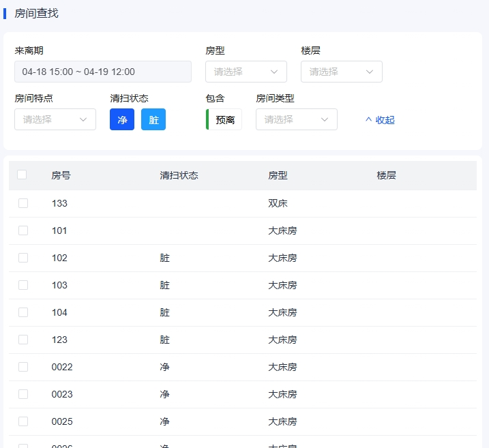Toggle the 预离 include option
The image size is (489, 448).
(x=224, y=119)
